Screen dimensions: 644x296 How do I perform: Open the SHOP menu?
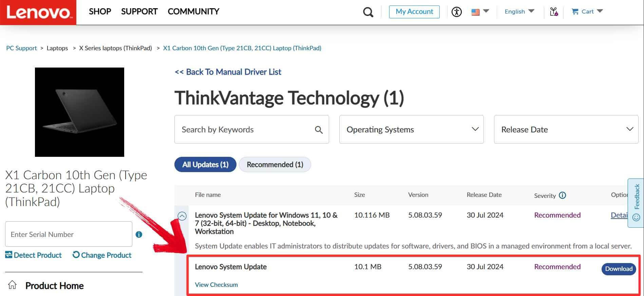pyautogui.click(x=100, y=12)
